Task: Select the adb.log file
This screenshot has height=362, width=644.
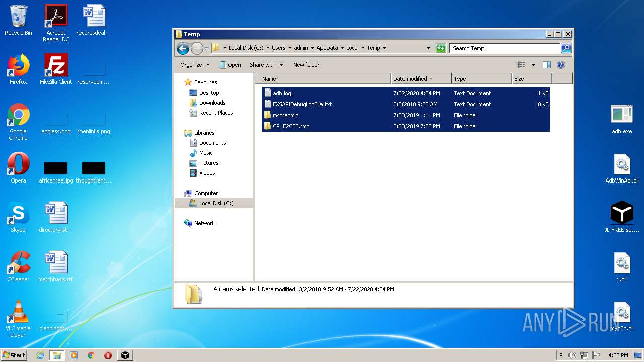Action: pyautogui.click(x=406, y=93)
